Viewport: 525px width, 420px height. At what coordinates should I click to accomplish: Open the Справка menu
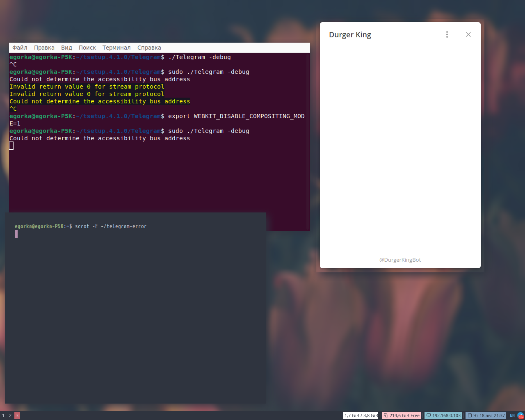[x=149, y=48]
